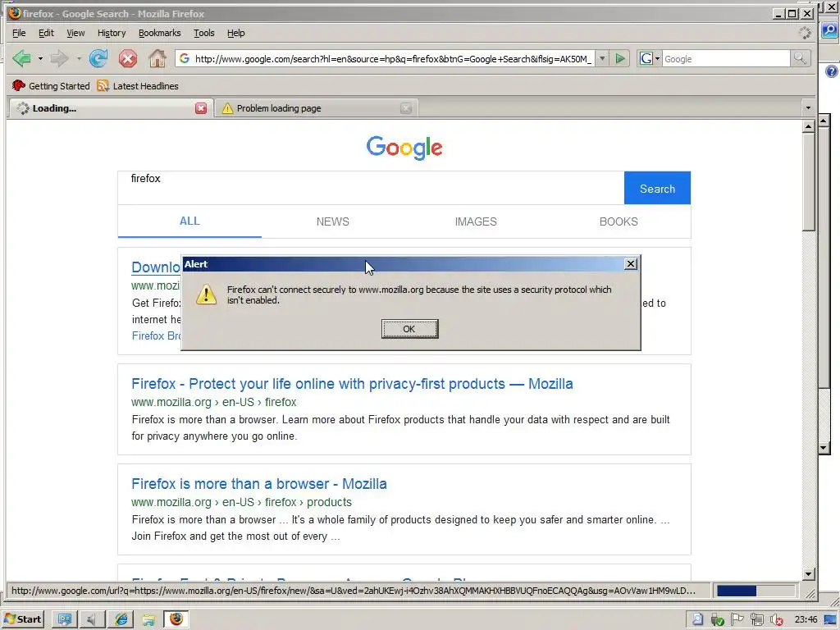Click the status bar URL text

354,591
